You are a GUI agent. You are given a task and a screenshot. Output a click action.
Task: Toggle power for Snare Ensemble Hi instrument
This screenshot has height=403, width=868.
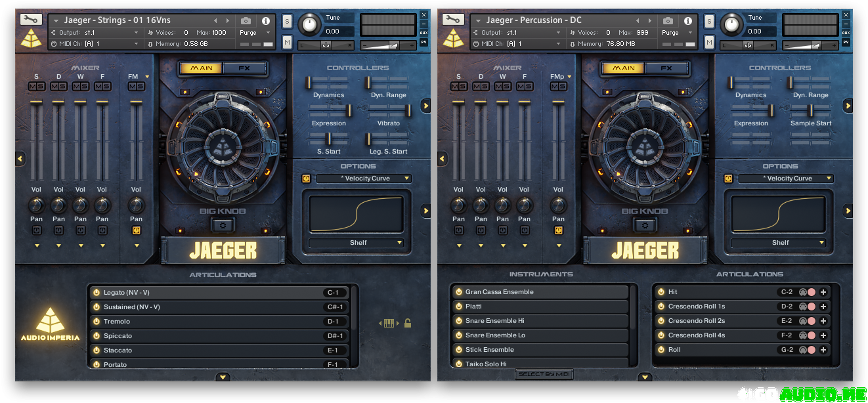458,321
